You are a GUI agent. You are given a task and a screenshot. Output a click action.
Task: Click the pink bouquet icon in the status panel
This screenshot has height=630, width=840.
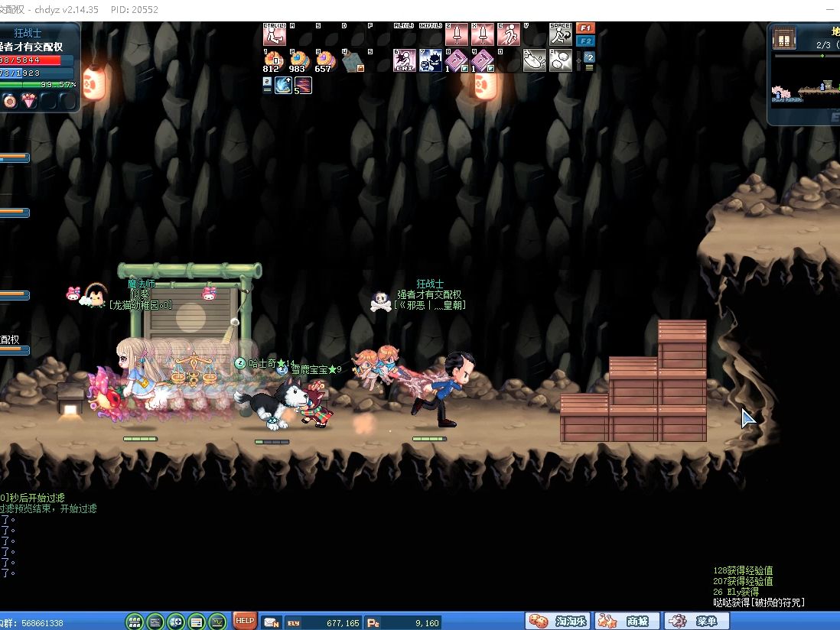pyautogui.click(x=29, y=101)
